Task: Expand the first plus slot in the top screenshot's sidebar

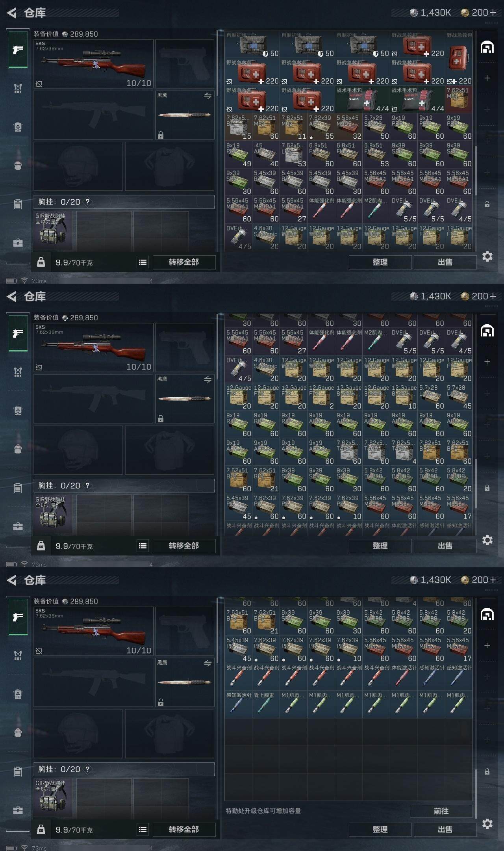Action: pyautogui.click(x=487, y=78)
